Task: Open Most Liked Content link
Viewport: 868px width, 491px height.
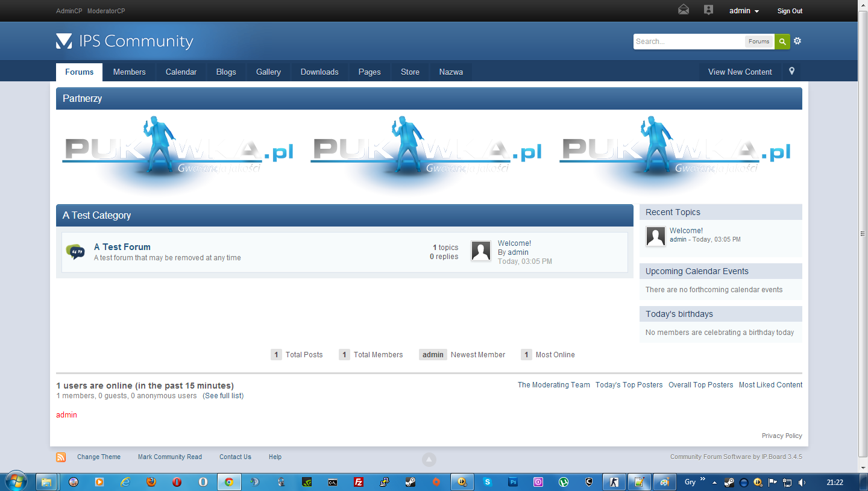Action: pos(770,385)
